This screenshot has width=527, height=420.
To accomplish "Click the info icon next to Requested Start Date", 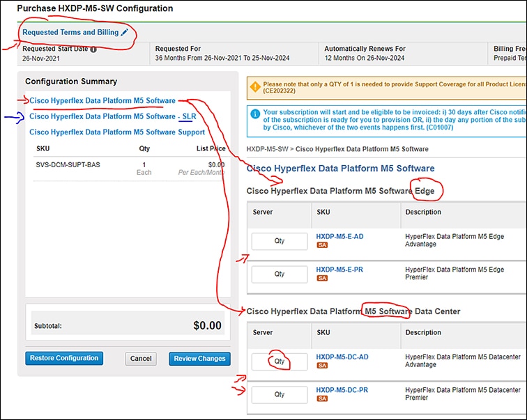I will (93, 49).
